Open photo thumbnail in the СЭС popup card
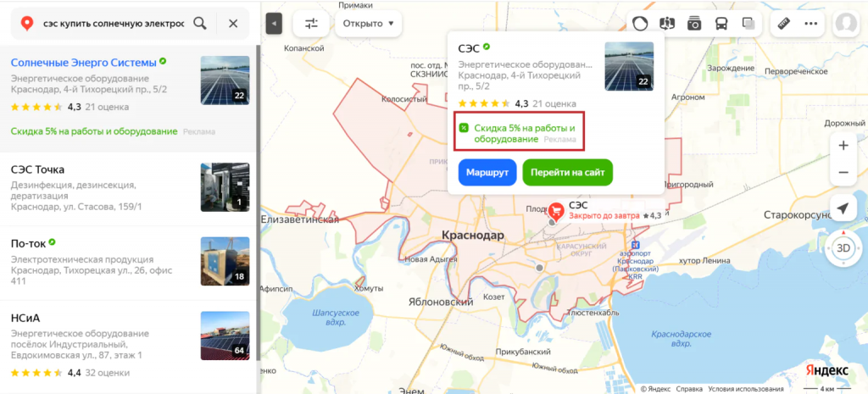 pyautogui.click(x=629, y=66)
